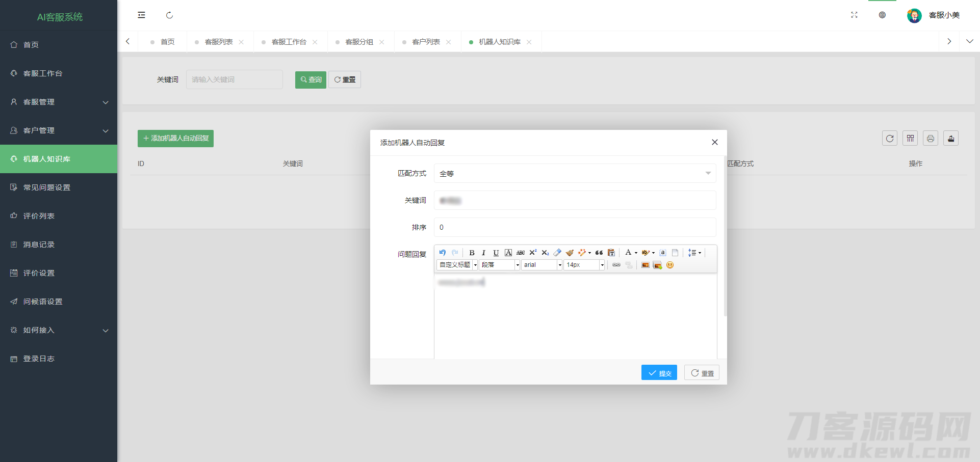The image size is (980, 462).
Task: Click the blue 提交 button
Action: point(659,373)
